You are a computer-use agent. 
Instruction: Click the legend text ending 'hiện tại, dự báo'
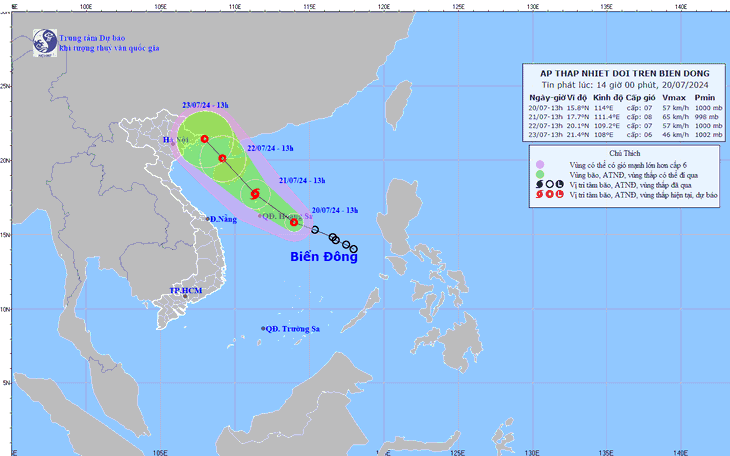coord(643,195)
